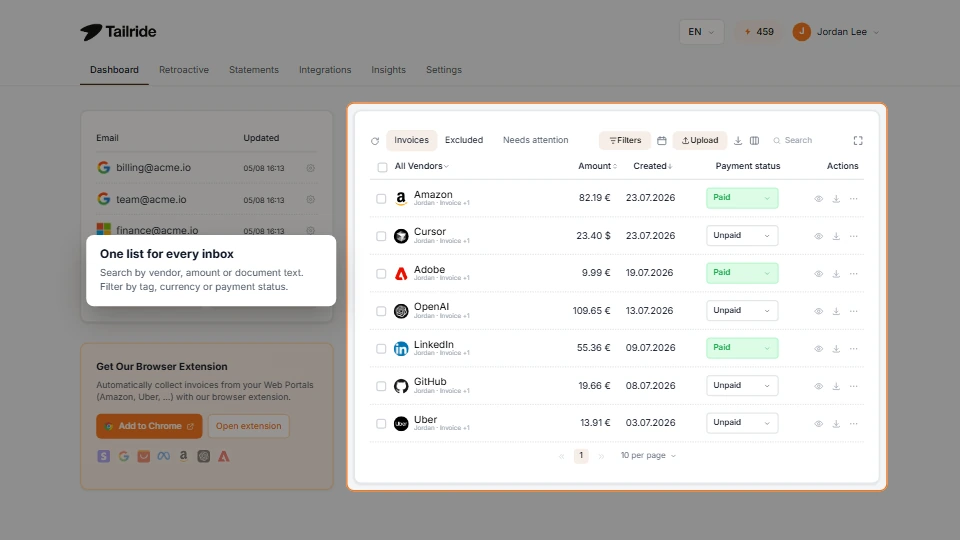
Task: Download the OpenAI invoice
Action: coord(836,311)
